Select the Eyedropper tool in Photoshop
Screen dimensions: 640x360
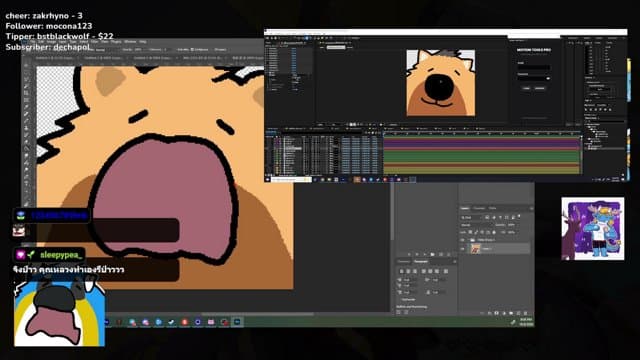[x=27, y=107]
